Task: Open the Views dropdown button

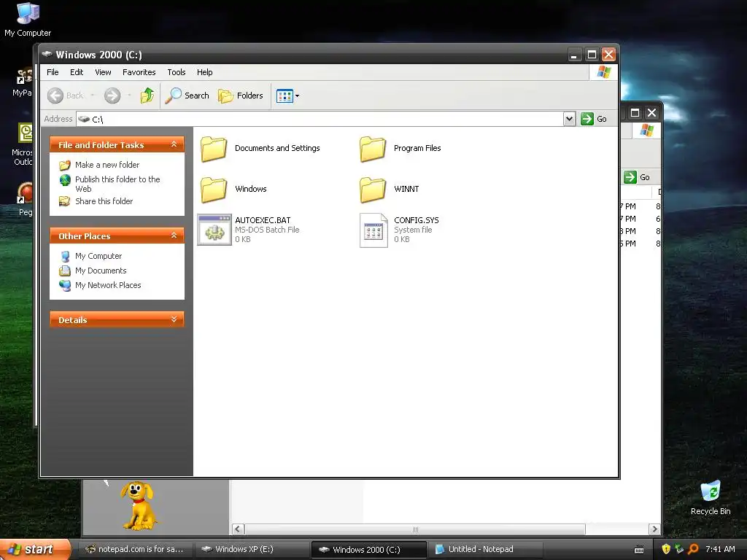Action: tap(287, 96)
